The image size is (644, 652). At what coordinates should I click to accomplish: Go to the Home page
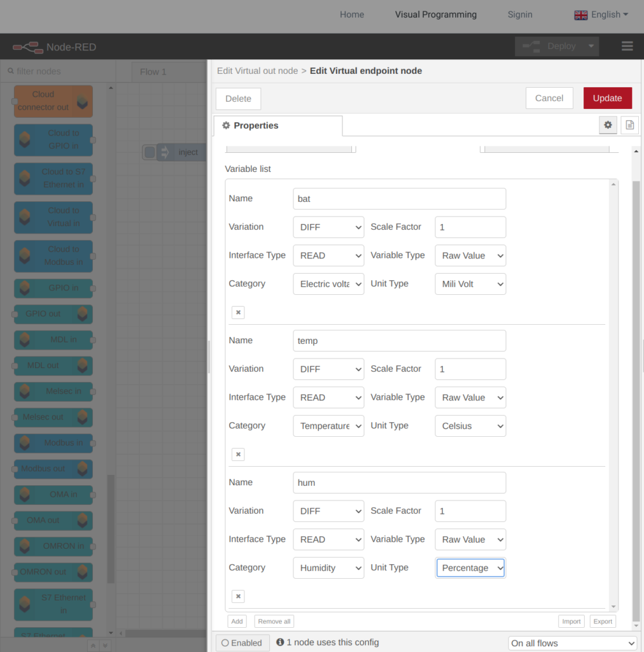pos(351,15)
